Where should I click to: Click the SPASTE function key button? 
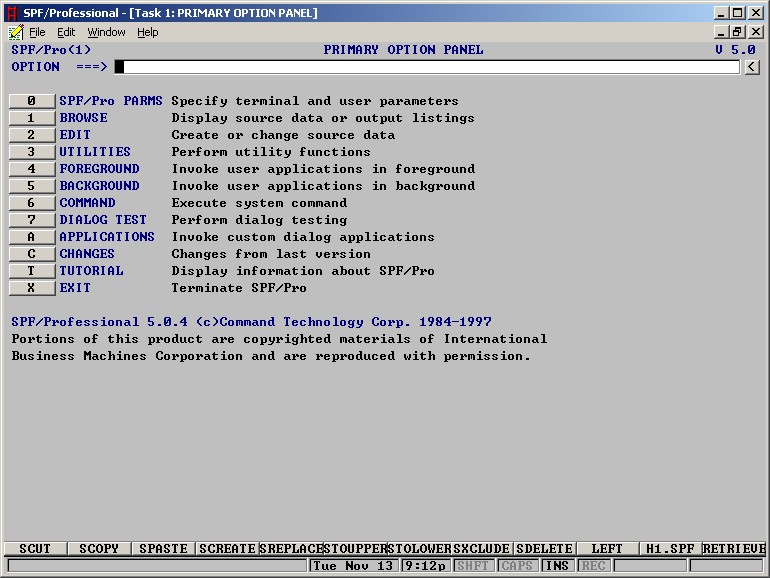[x=163, y=549]
